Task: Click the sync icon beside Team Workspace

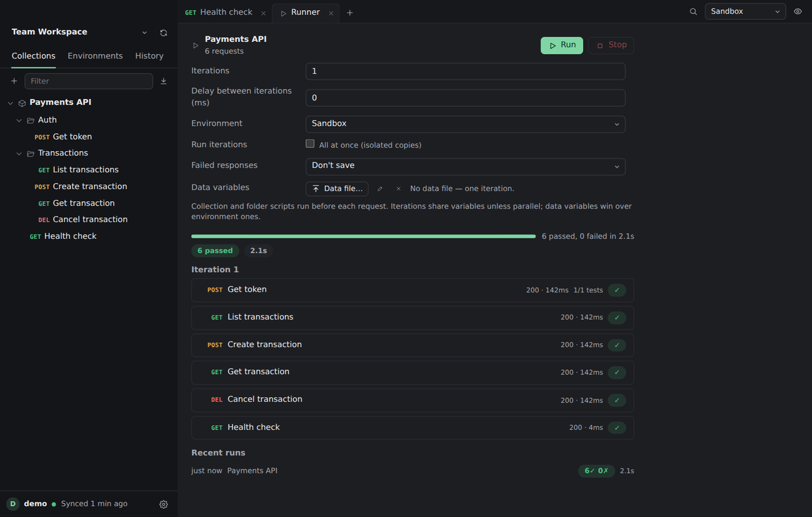Action: (164, 33)
